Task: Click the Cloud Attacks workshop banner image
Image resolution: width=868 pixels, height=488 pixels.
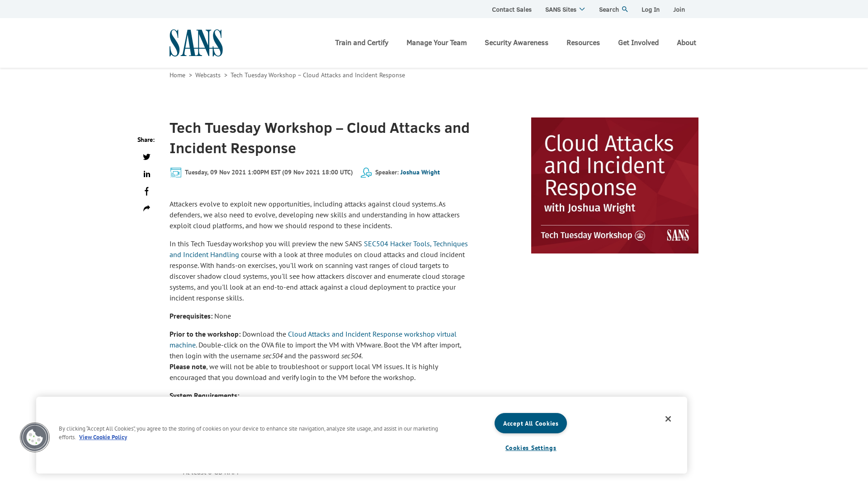Action: pyautogui.click(x=615, y=185)
